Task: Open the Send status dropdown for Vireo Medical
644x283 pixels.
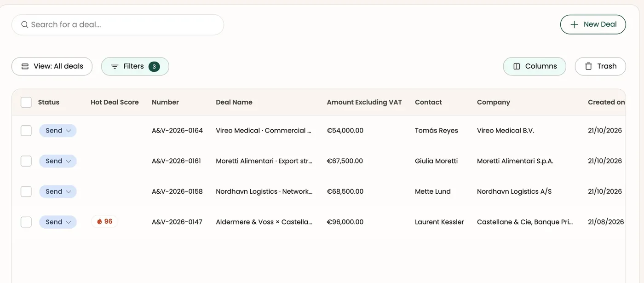Action: (58, 131)
